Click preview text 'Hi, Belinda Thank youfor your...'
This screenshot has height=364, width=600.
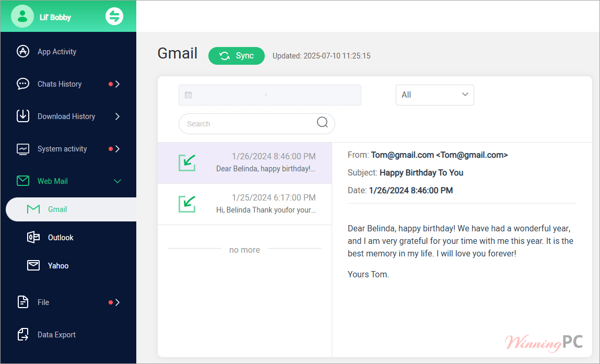pos(266,210)
